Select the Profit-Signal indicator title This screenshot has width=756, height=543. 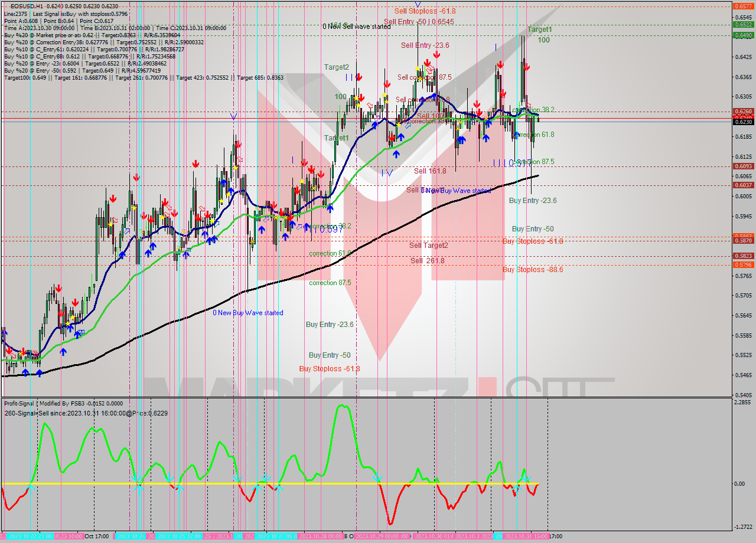20,404
